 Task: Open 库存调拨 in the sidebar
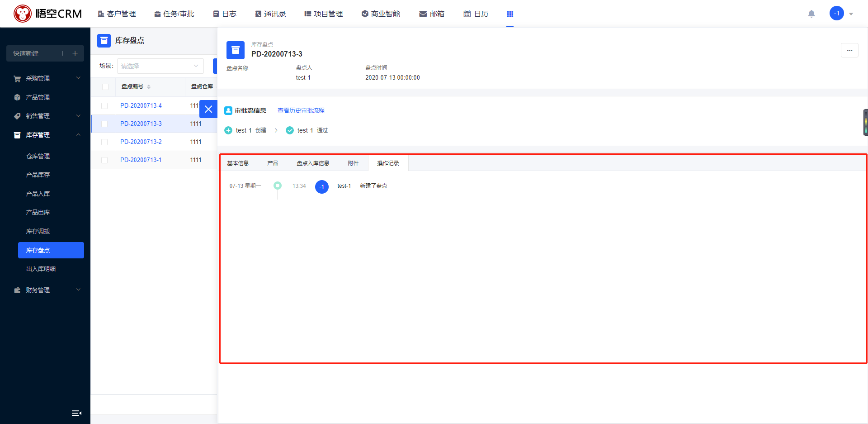[x=38, y=231]
